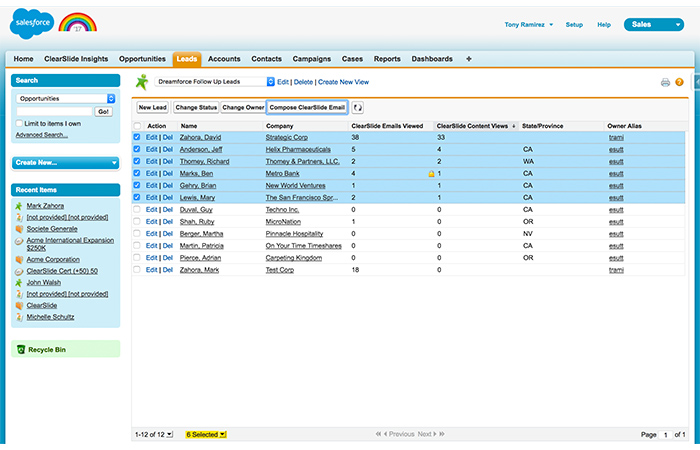Open the search scope Opportunities dropdown

pos(66,99)
